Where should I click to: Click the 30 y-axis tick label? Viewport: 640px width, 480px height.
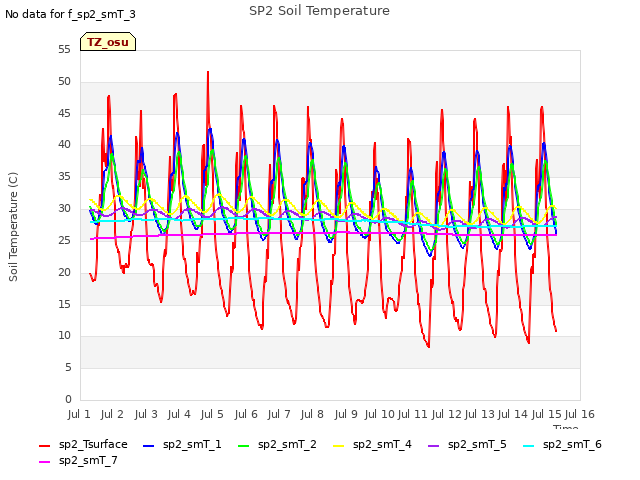(x=64, y=209)
